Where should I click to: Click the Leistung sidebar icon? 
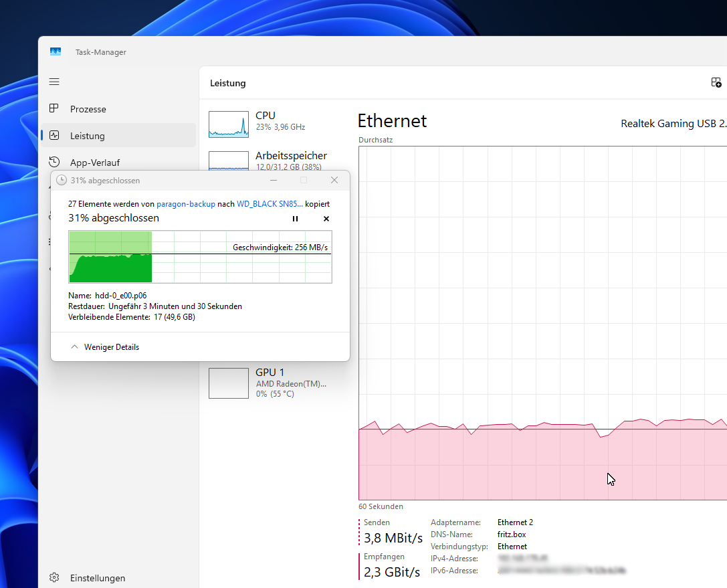54,135
